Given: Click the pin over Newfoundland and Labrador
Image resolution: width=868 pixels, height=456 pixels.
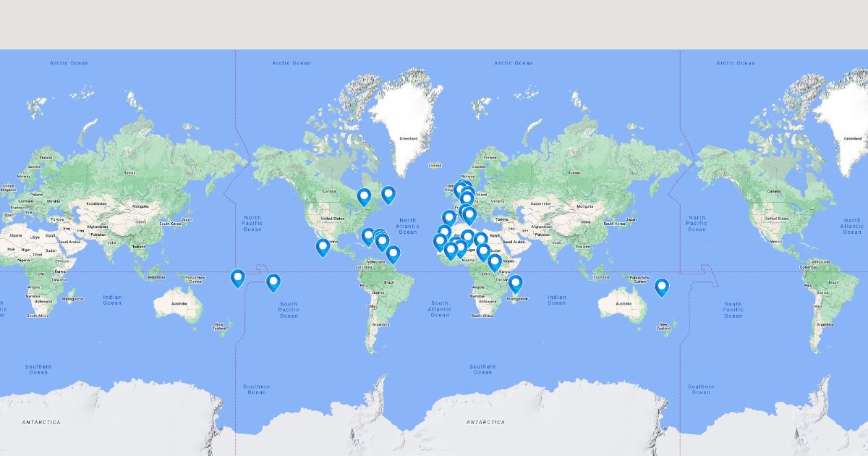Looking at the screenshot, I should pos(388,195).
